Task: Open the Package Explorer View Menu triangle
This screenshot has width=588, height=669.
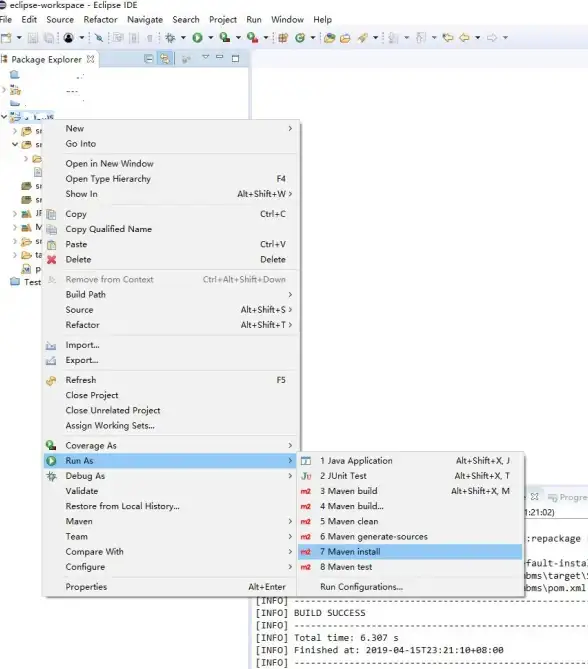Action: tap(205, 57)
